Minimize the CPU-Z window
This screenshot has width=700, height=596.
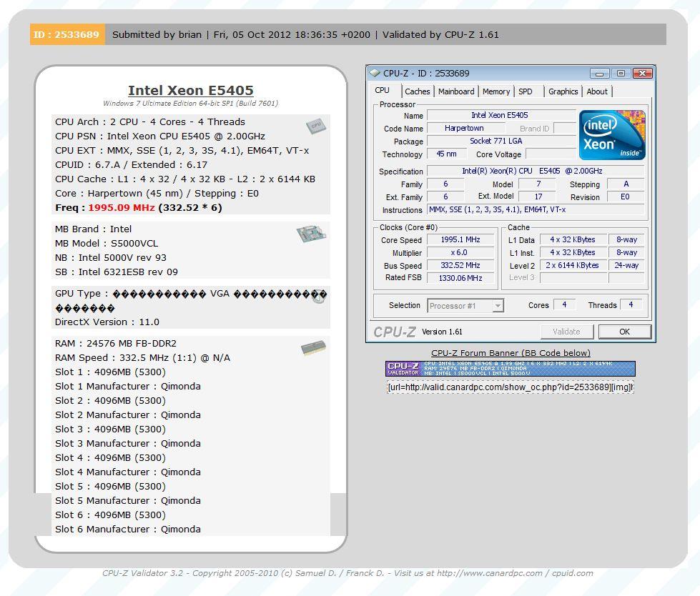pyautogui.click(x=600, y=73)
